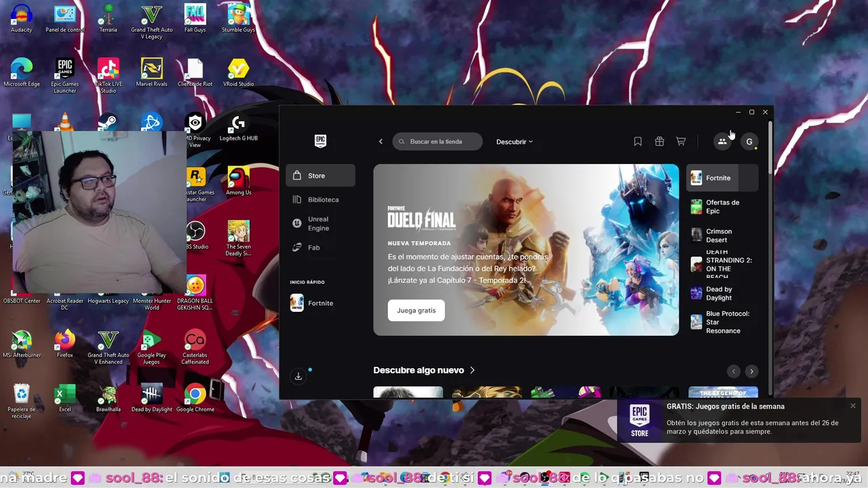This screenshot has width=868, height=488.
Task: Open Panel de control shortcut
Action: tap(65, 19)
